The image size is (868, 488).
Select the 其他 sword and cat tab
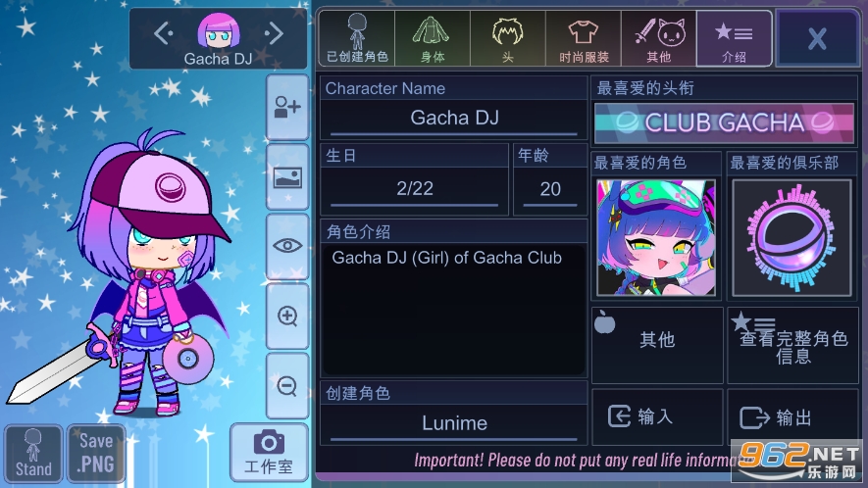coord(659,39)
